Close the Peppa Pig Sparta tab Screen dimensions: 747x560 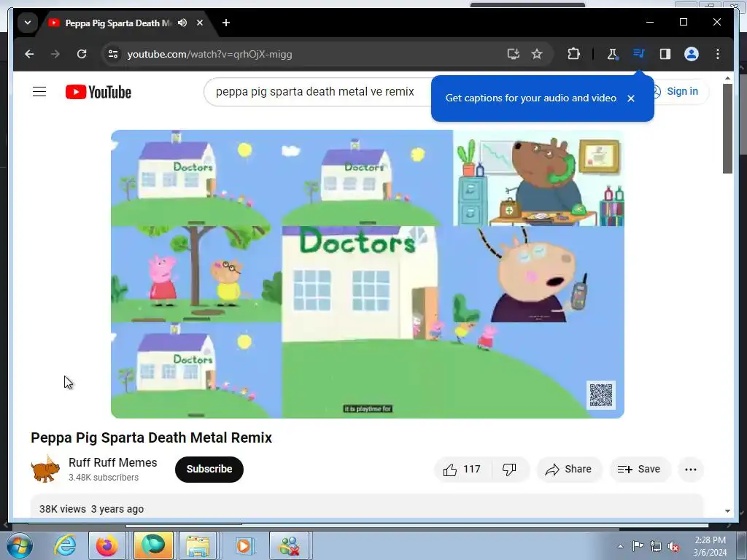click(x=200, y=23)
